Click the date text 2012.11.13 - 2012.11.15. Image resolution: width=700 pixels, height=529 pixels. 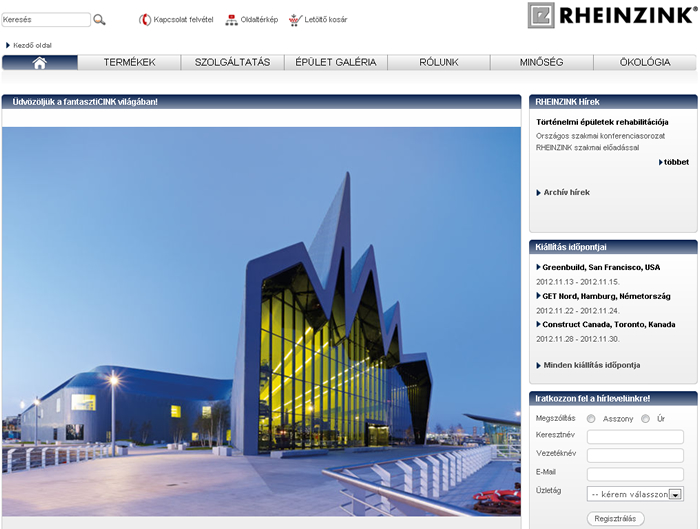578,282
